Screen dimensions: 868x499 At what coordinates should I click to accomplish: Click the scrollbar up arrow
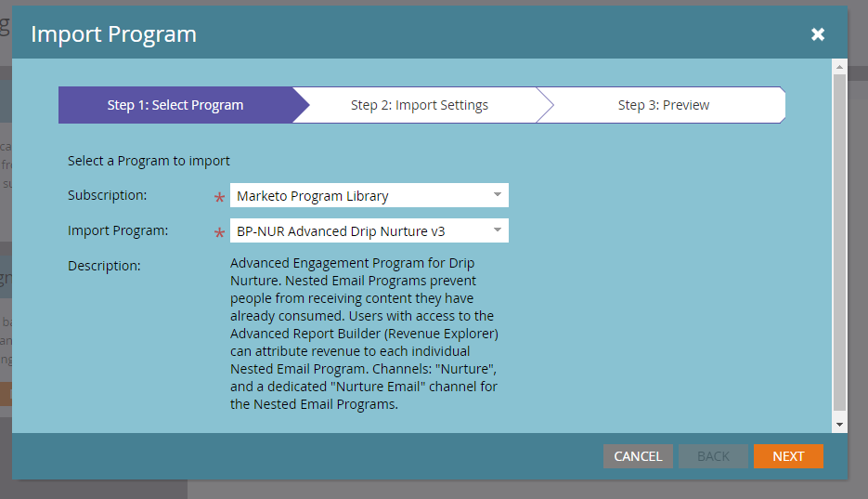click(x=839, y=68)
